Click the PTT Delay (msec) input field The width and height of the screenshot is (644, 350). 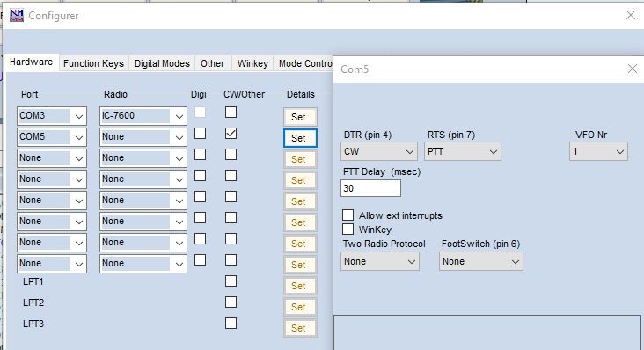click(371, 188)
